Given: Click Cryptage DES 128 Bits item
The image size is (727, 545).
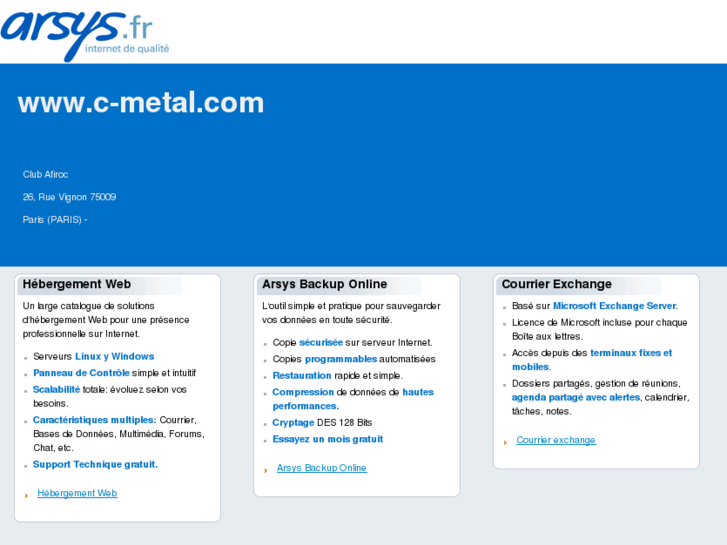Looking at the screenshot, I should [x=322, y=423].
